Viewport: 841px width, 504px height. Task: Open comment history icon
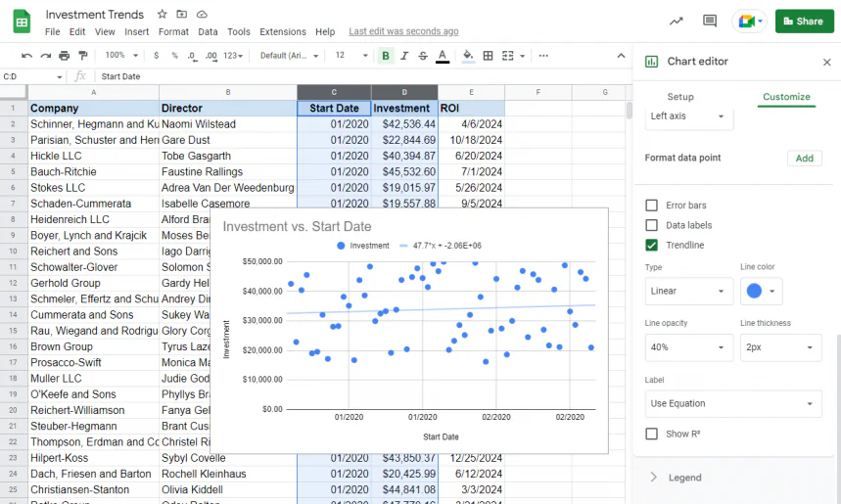tap(710, 22)
